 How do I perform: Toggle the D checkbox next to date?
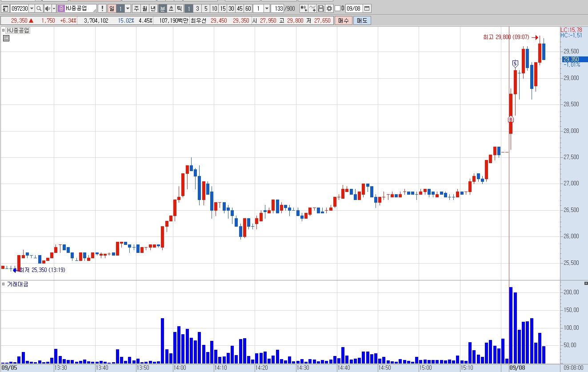point(337,8)
